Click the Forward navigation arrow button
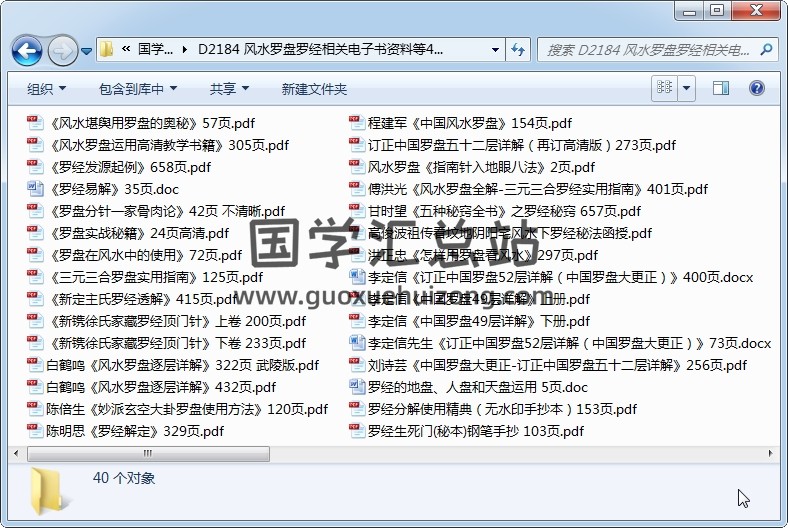The width and height of the screenshot is (788, 528). pyautogui.click(x=62, y=50)
